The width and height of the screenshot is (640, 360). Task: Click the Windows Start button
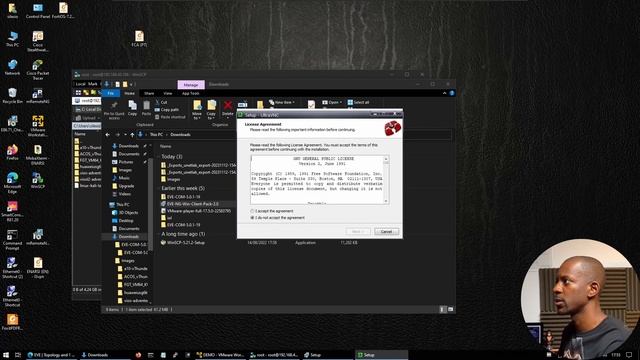tap(6, 355)
